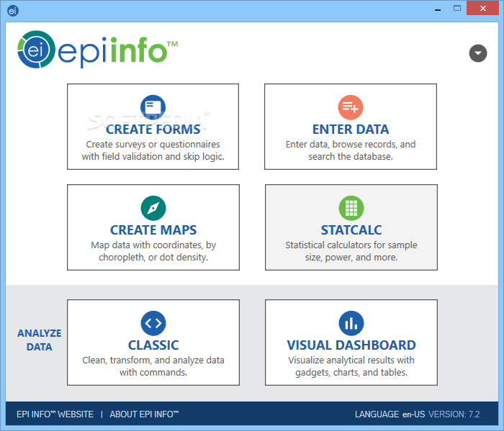Launch STATCALC title
Image resolution: width=504 pixels, height=431 pixels.
(x=351, y=230)
